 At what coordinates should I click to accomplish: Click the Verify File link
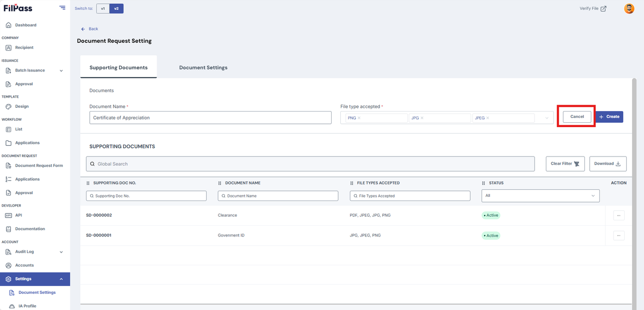pos(593,9)
